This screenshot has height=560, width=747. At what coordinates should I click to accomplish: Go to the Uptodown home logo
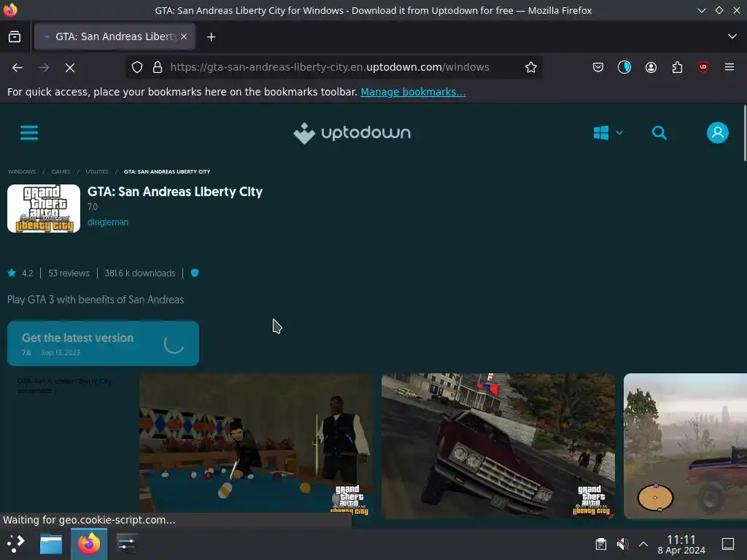pos(352,133)
